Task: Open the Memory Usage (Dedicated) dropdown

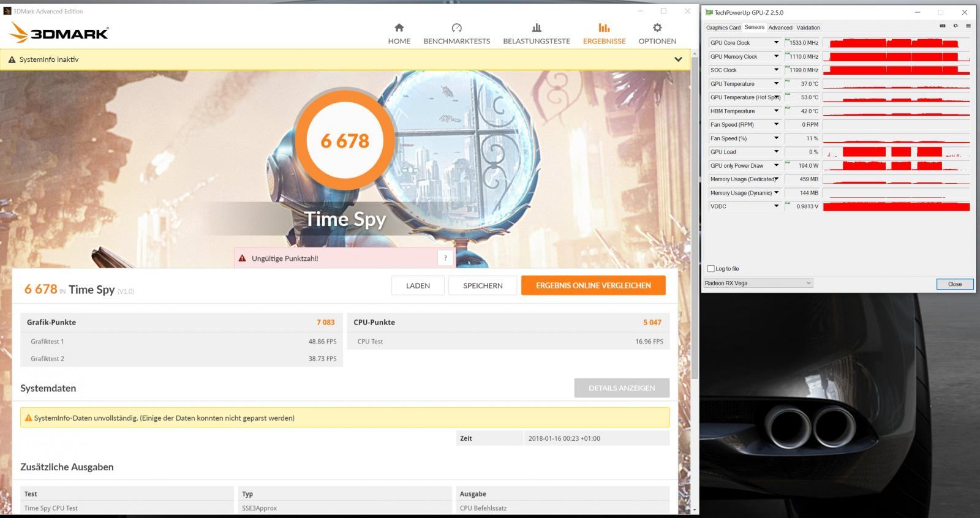Action: 776,179
